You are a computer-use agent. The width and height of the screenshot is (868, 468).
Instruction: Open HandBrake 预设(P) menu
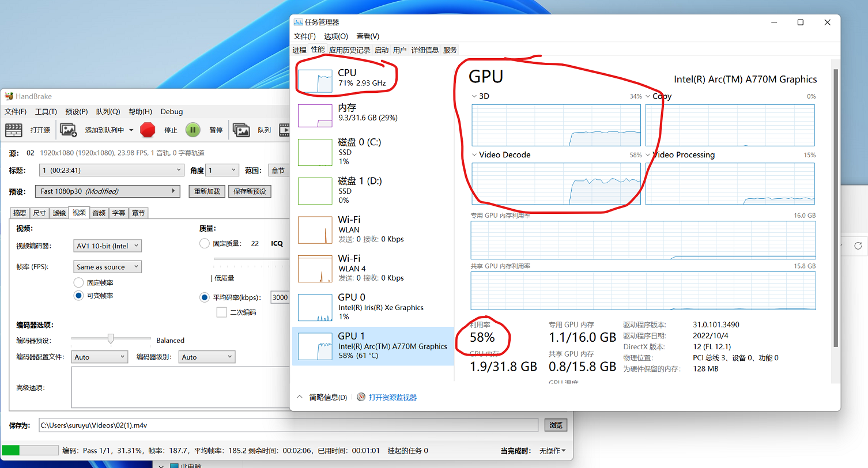pyautogui.click(x=77, y=112)
